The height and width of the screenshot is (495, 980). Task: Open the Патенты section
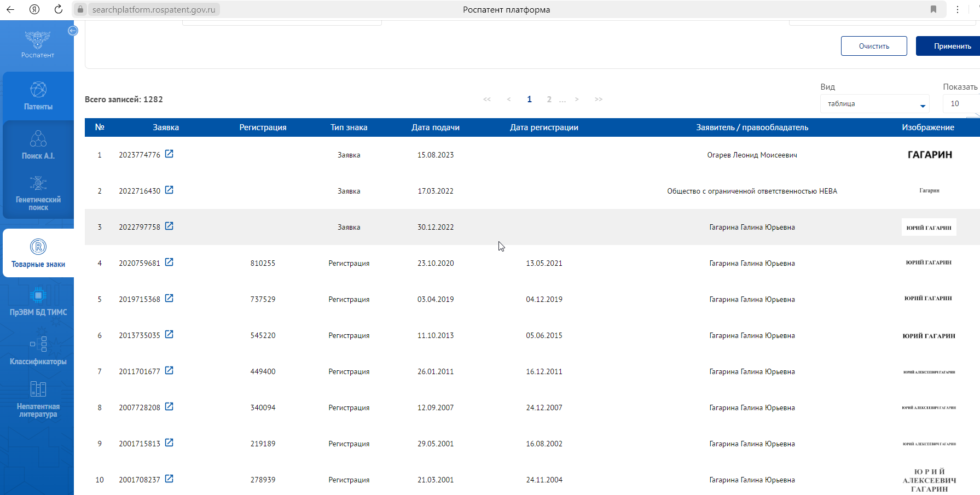[38, 96]
